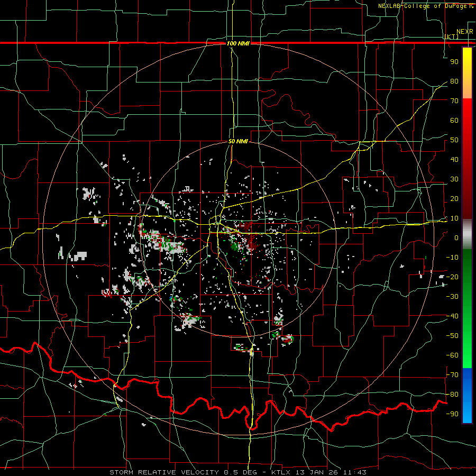Click the -20 value on velocity scale
The width and height of the screenshot is (476, 476).
(x=452, y=277)
